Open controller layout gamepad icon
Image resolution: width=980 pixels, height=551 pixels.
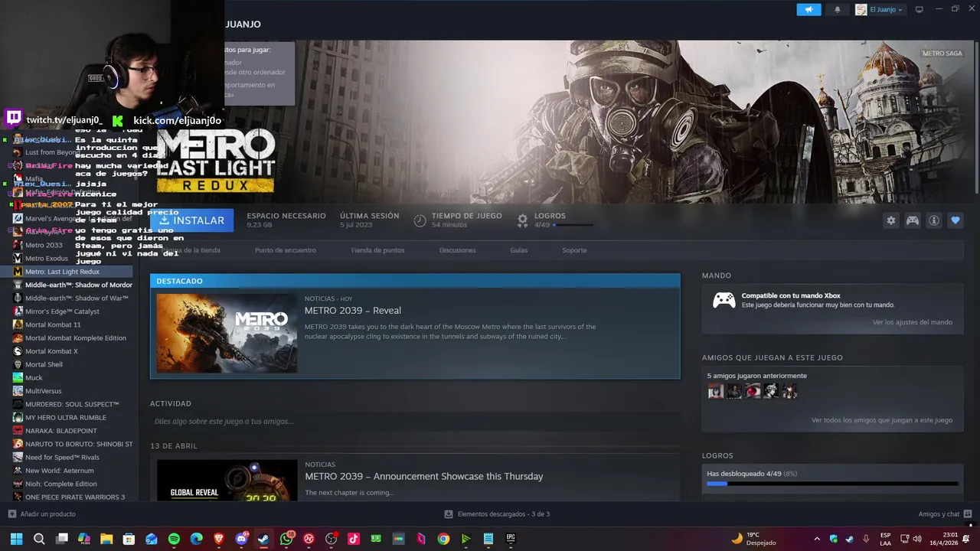point(913,220)
